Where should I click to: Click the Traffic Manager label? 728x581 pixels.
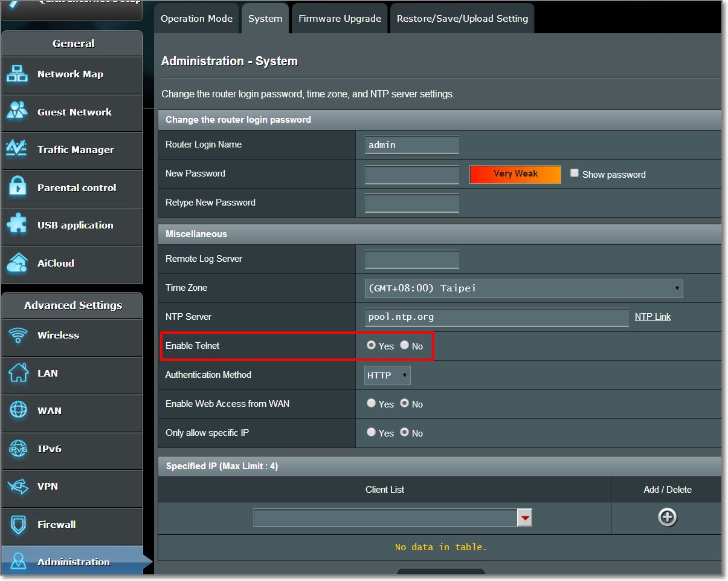tap(76, 150)
